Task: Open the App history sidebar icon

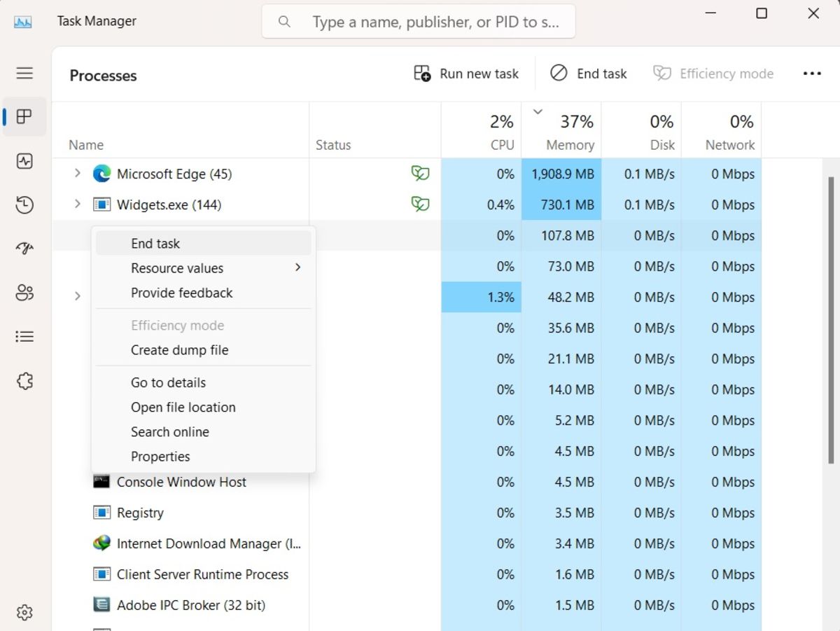Action: click(x=24, y=204)
